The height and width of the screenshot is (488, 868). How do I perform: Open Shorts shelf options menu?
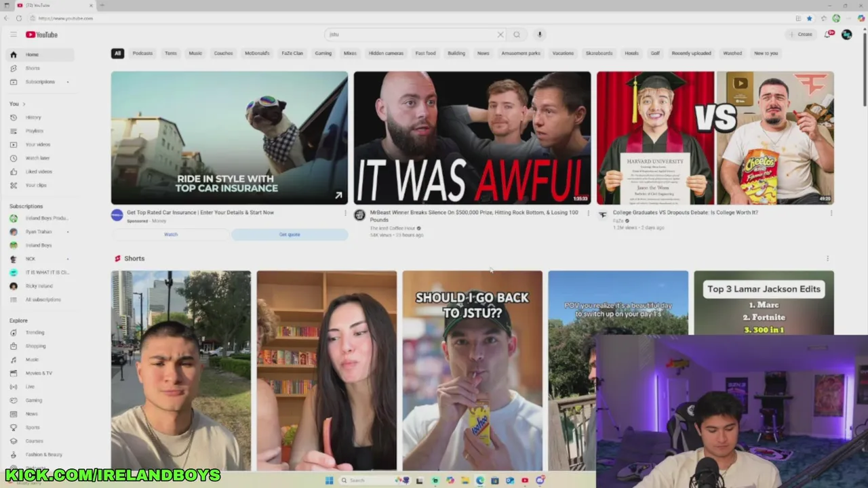(x=827, y=258)
